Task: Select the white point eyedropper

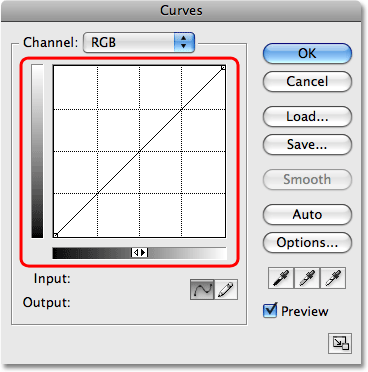Action: [333, 278]
